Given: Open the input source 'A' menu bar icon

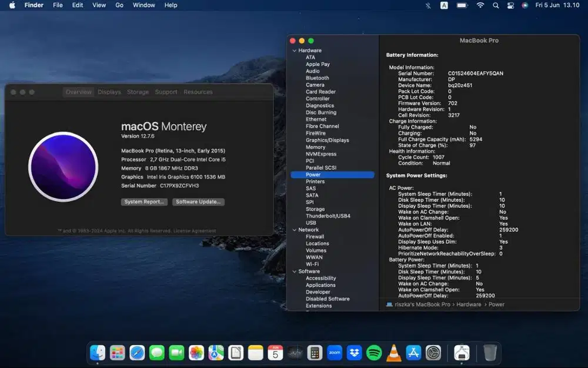Looking at the screenshot, I should tap(444, 5).
